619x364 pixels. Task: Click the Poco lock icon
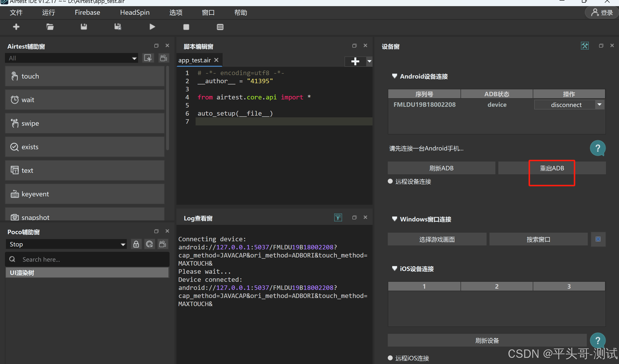pyautogui.click(x=136, y=244)
